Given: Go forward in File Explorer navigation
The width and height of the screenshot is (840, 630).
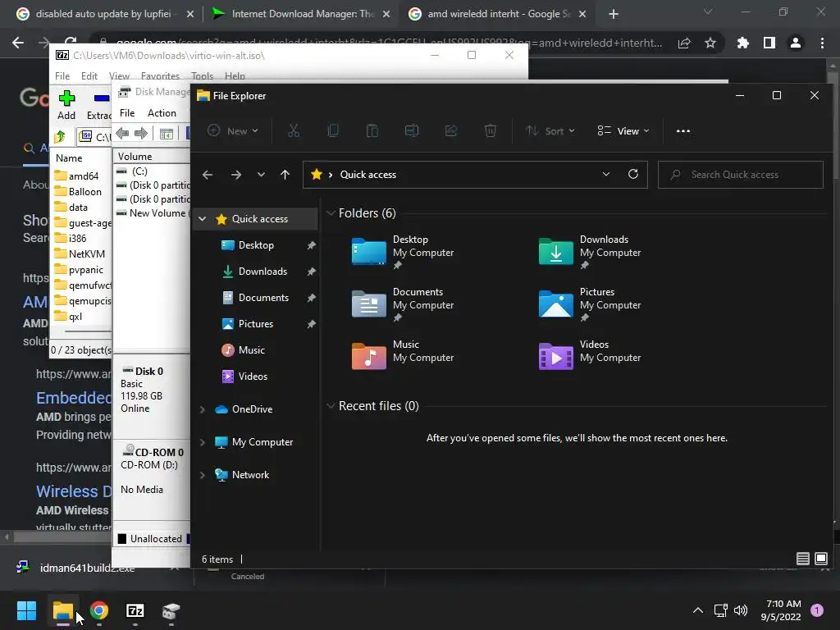Looking at the screenshot, I should point(236,175).
